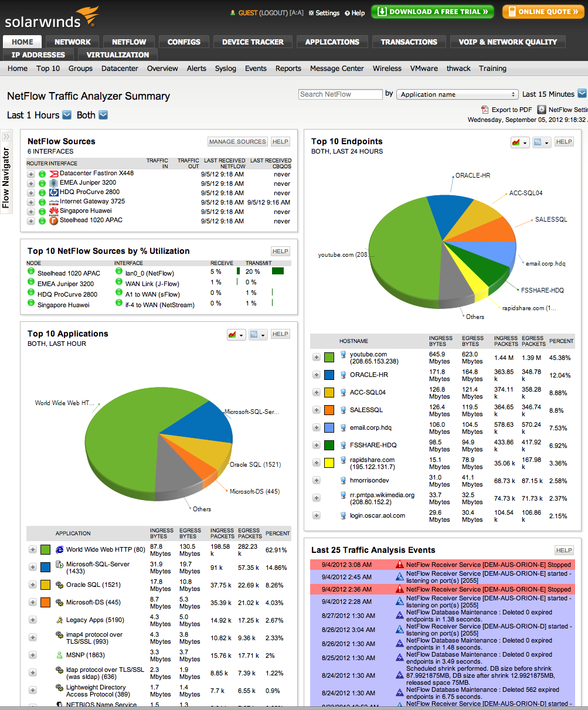
Task: Click the Export to PDF icon
Action: 484,110
